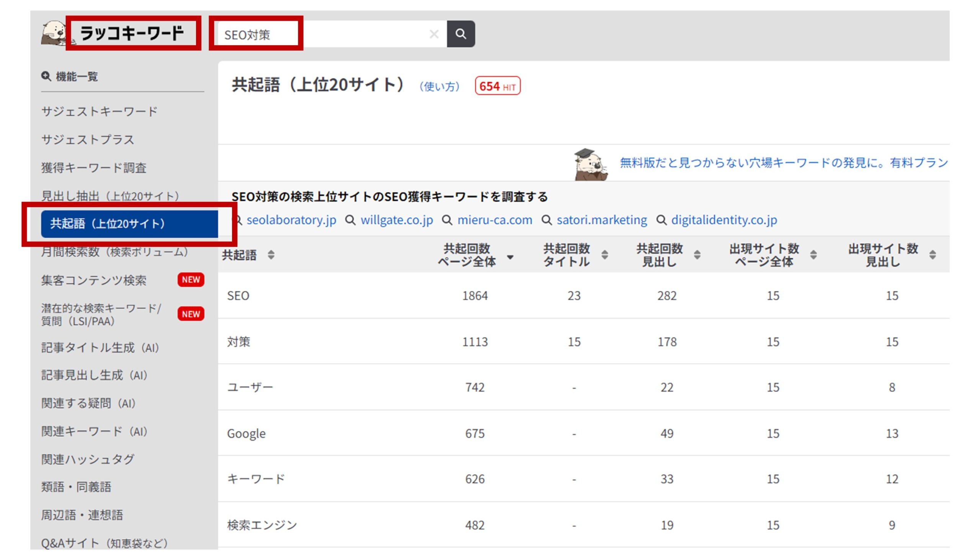Click value 482 in 検索エンジン row
The width and height of the screenshot is (980, 560).
click(x=475, y=526)
